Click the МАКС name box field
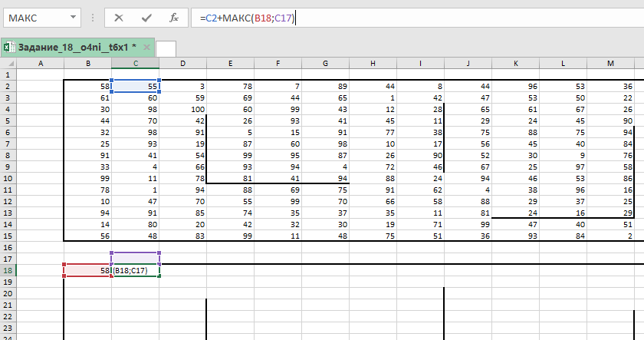 [x=34, y=17]
